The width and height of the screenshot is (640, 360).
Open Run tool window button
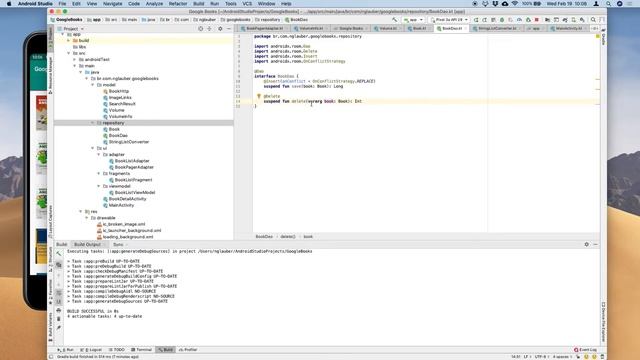click(66, 350)
